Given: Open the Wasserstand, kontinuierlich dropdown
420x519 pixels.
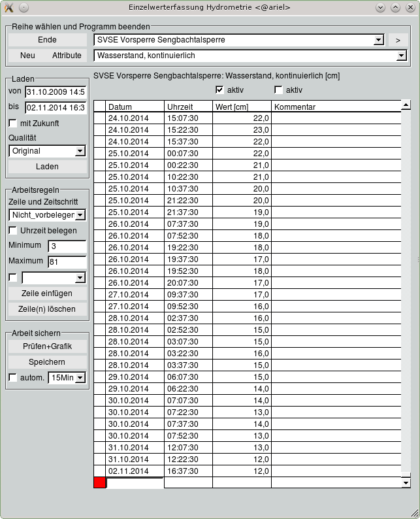Looking at the screenshot, I should click(402, 56).
